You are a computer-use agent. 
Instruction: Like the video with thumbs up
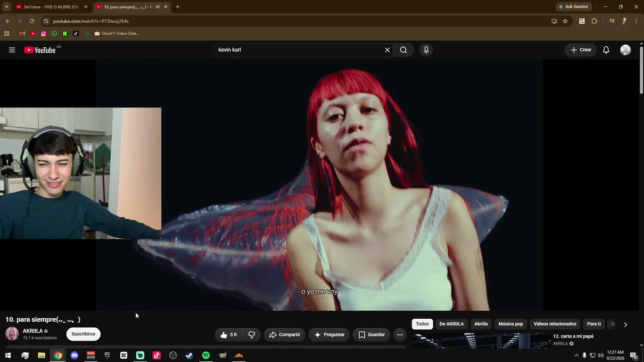(228, 335)
